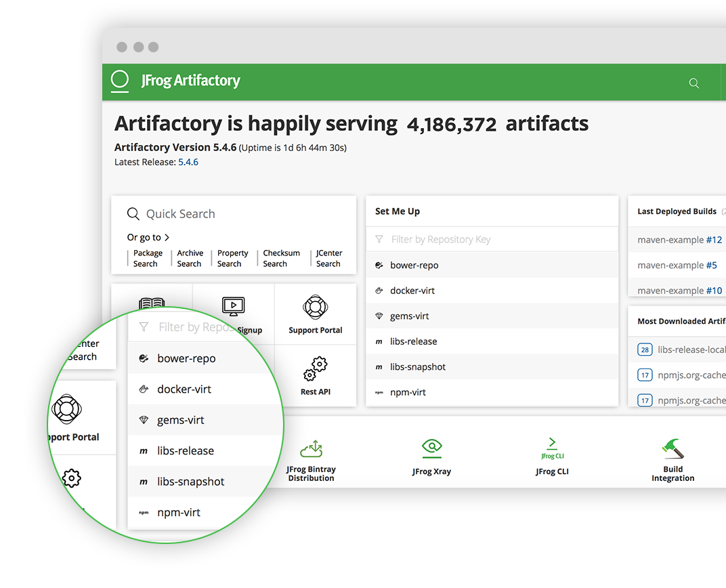
Task: Open the JFrog CLI prompt icon
Action: pos(553,448)
